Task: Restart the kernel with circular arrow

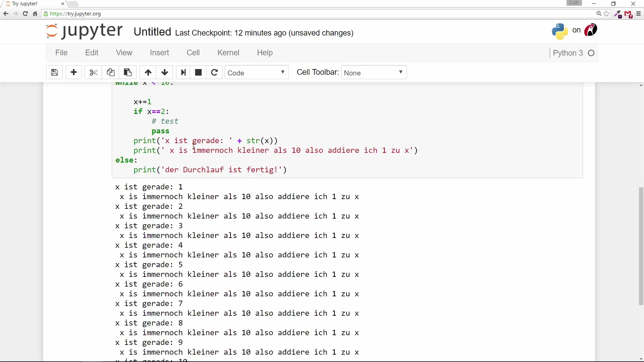Action: (x=215, y=72)
